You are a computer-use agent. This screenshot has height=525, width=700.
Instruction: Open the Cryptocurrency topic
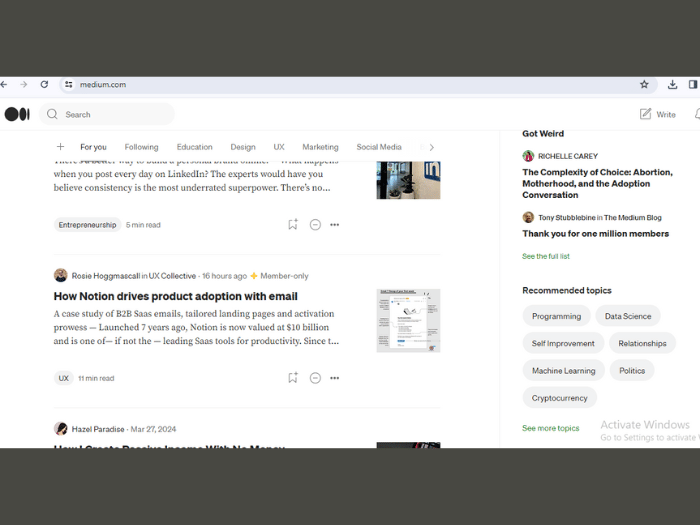(x=559, y=398)
